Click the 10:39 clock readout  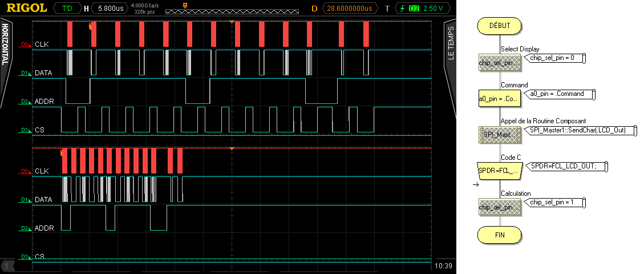(x=445, y=266)
